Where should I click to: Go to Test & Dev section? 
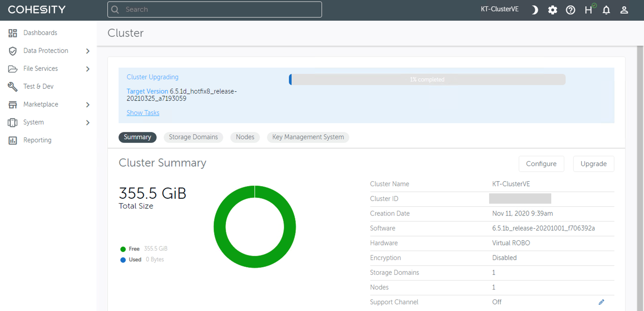coord(38,86)
